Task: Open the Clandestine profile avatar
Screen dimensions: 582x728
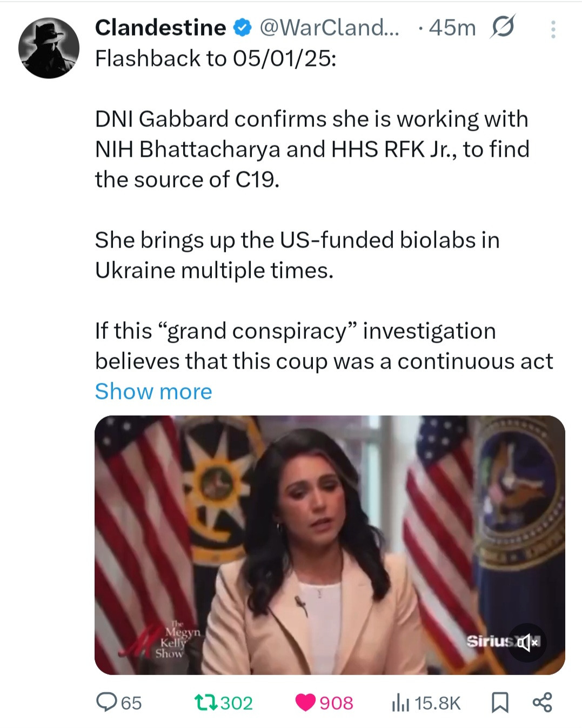Action: [49, 48]
